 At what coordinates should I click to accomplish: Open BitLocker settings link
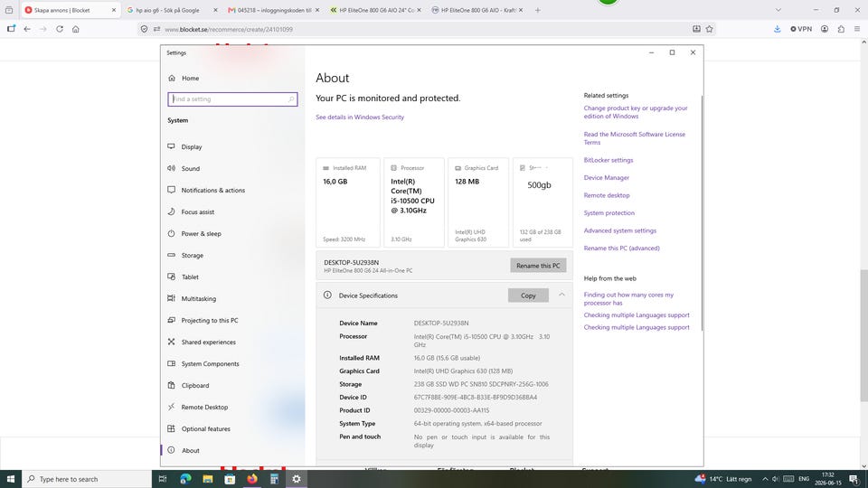point(609,160)
